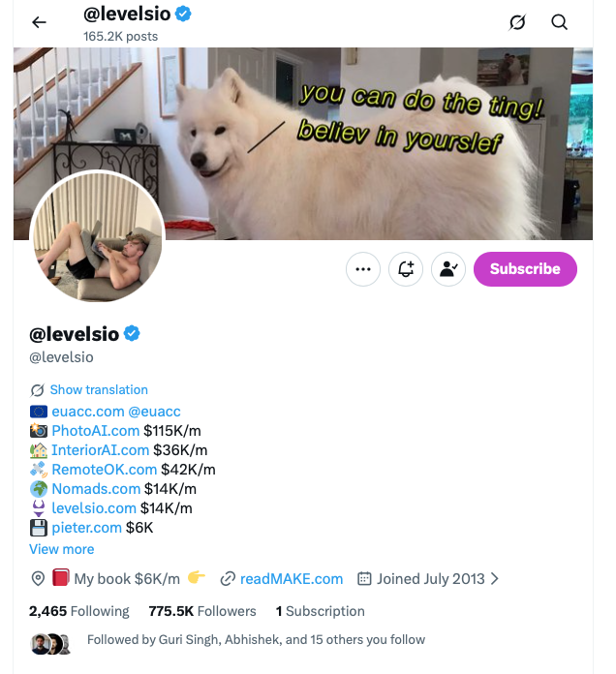Click the blue verified badge beside name
The width and height of the screenshot is (616, 674).
click(132, 333)
